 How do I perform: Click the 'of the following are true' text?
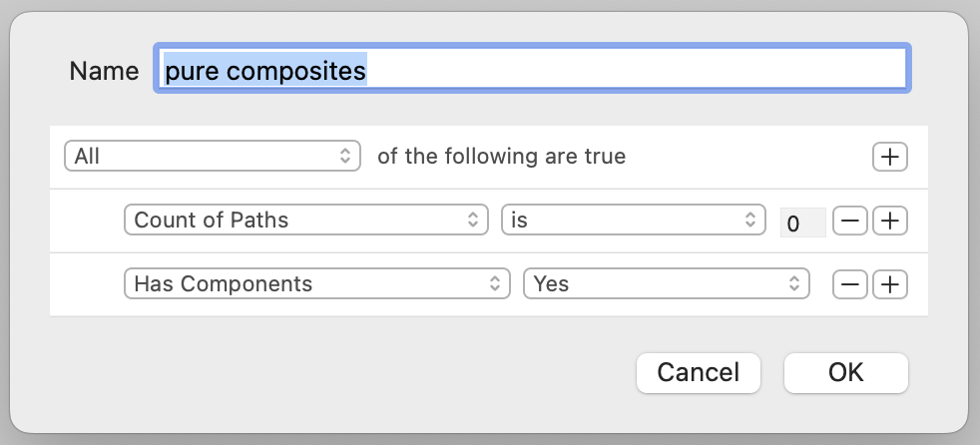[x=501, y=157]
